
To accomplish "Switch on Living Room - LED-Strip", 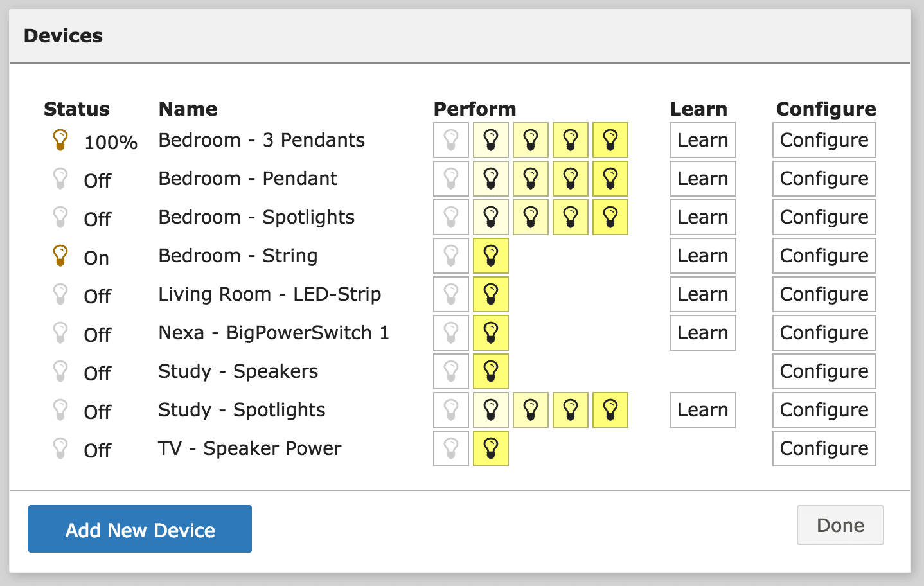I will [x=490, y=294].
